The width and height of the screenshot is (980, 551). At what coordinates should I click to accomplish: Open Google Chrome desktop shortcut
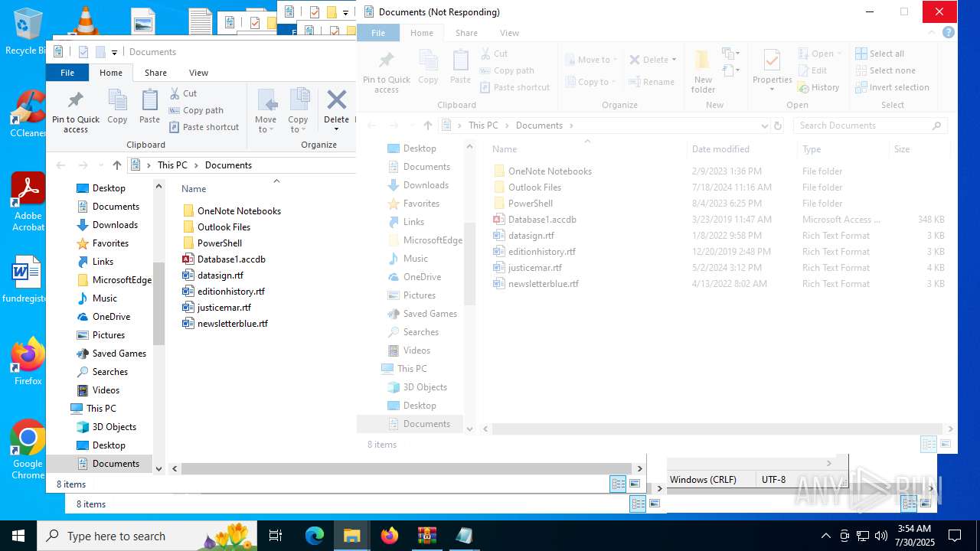tap(28, 449)
